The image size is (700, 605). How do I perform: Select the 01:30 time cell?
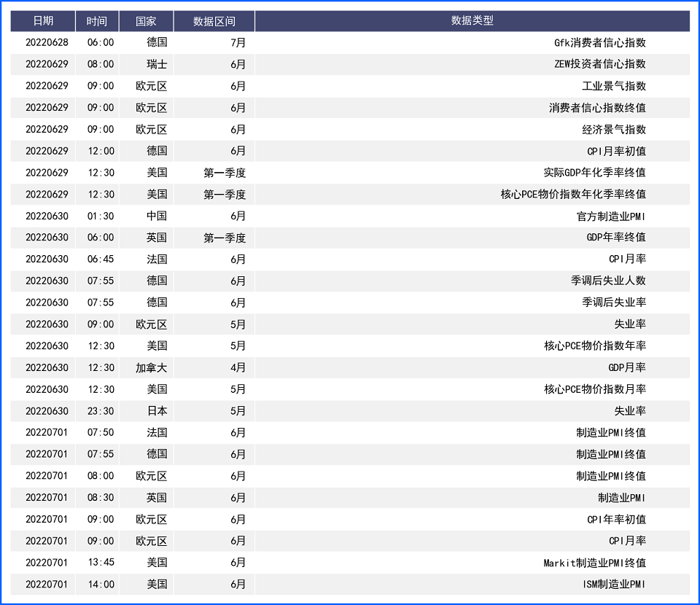click(x=101, y=216)
